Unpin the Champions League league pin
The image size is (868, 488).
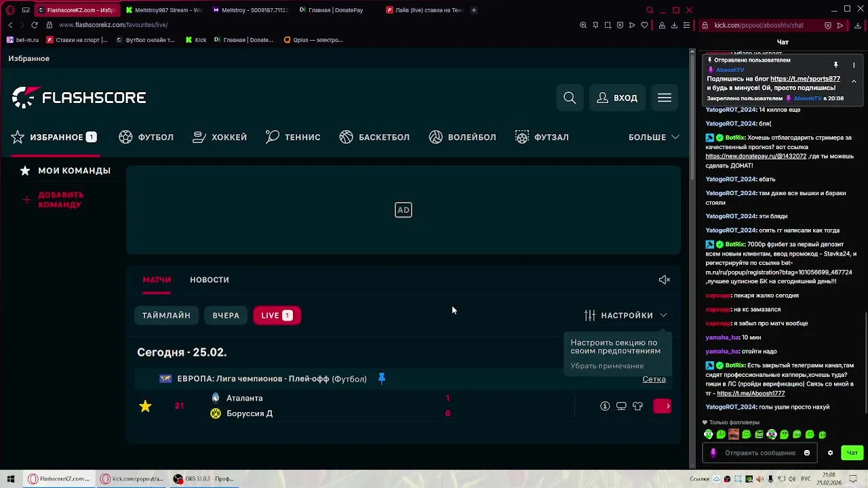point(382,379)
